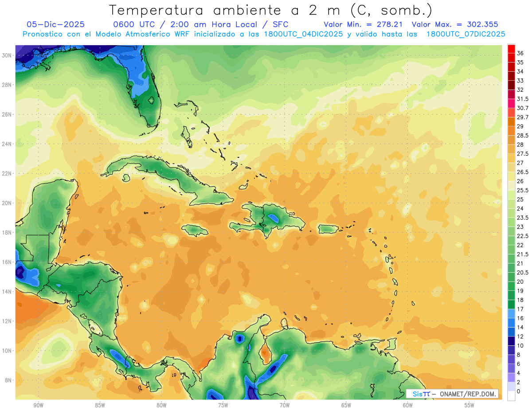Click the legend label '29.7'
The width and height of the screenshot is (532, 411).
pyautogui.click(x=523, y=117)
